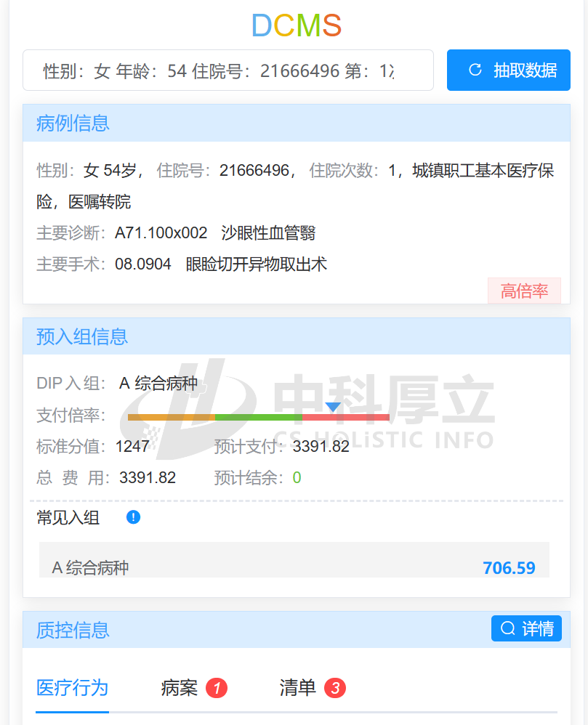Click main diagnosis code A71.100x002
This screenshot has width=588, height=725.
[161, 232]
